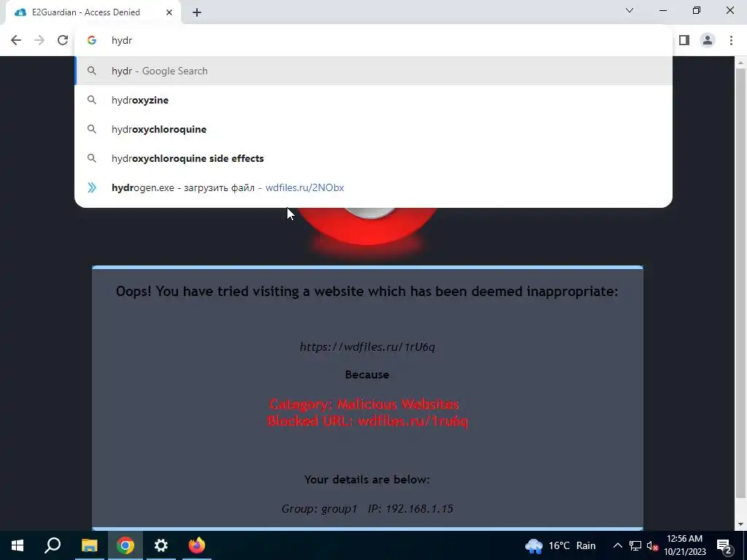
Task: Click the 'Group: group1 IP: 192.168.1.15' text
Action: point(368,508)
